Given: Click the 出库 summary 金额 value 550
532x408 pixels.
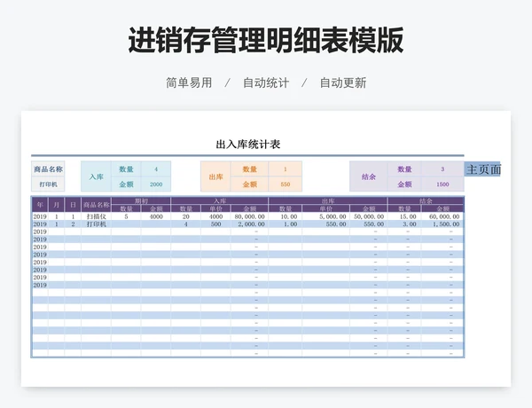Looking at the screenshot, I should (x=285, y=184).
